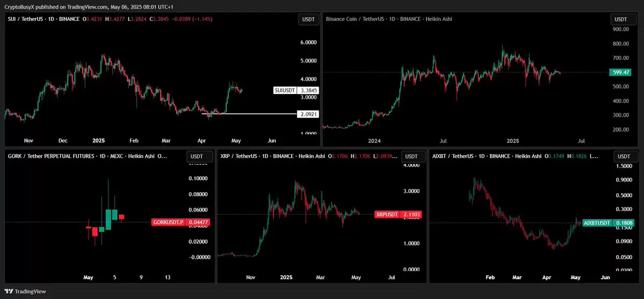644x299 pixels.
Task: Click the TradingView logo at bottom left
Action: [26, 291]
